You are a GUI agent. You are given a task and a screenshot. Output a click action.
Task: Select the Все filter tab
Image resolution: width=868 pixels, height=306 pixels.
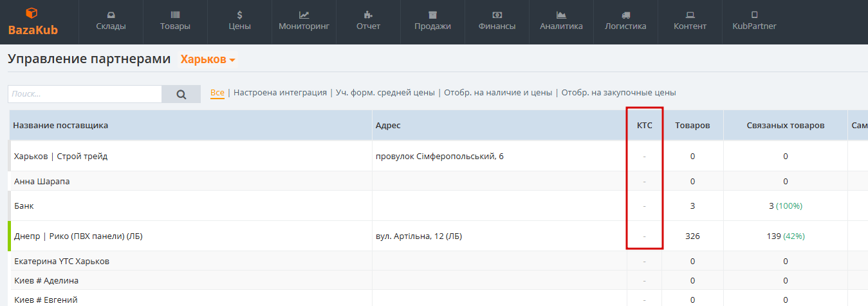pyautogui.click(x=217, y=93)
